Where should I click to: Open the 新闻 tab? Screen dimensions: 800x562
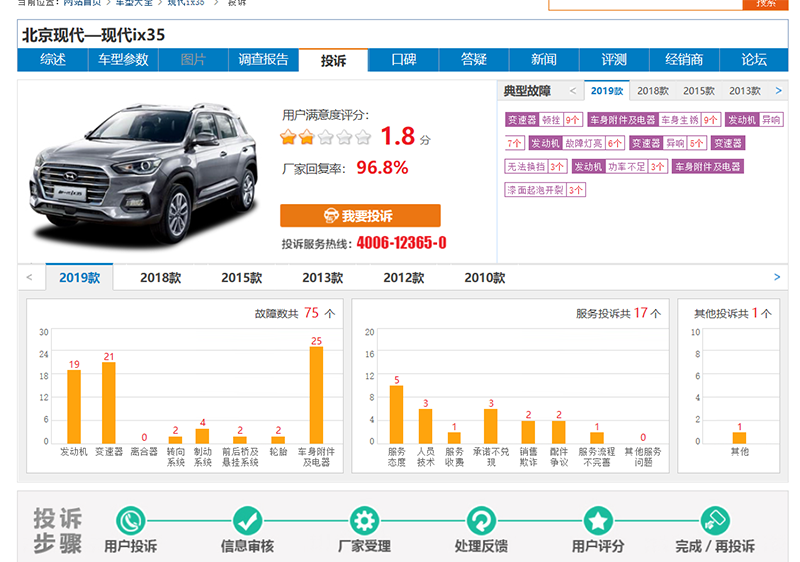coord(544,60)
